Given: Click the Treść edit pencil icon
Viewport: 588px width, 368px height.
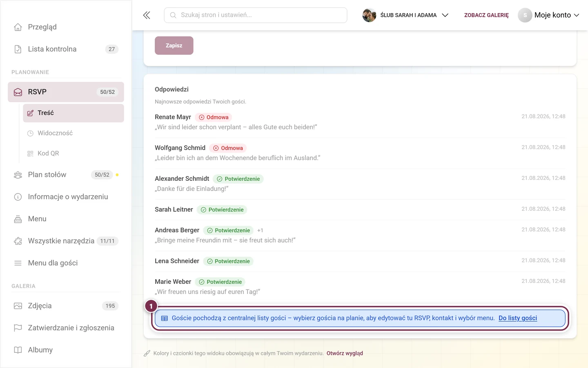Looking at the screenshot, I should [30, 113].
